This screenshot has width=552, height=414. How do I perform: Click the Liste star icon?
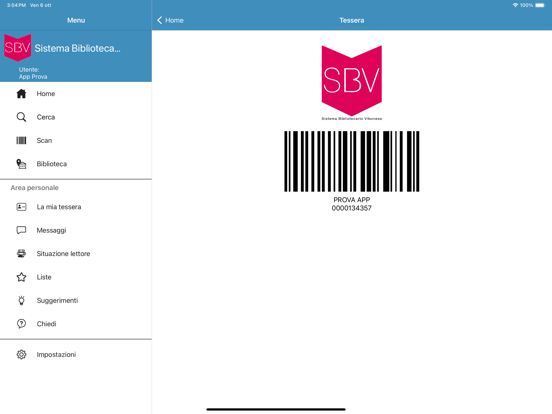click(x=21, y=277)
